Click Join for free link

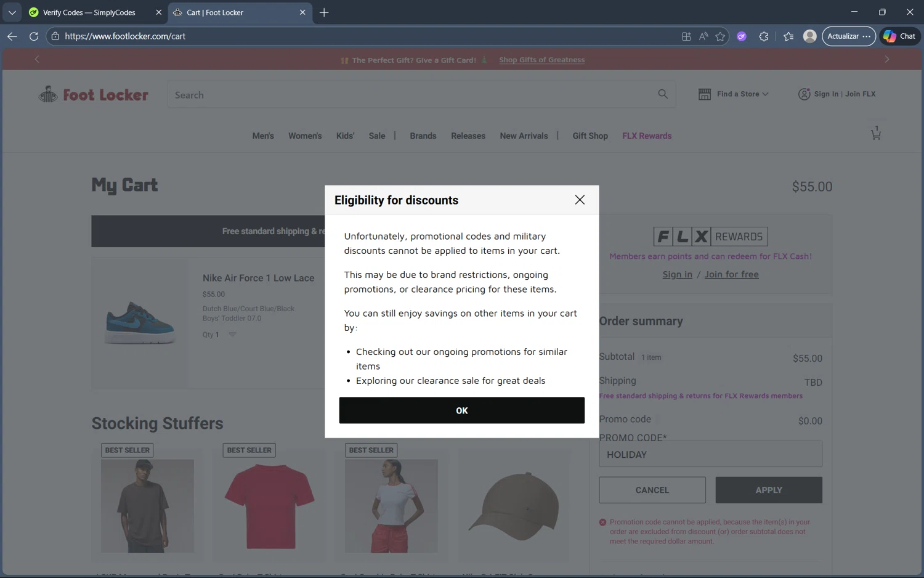click(x=731, y=275)
